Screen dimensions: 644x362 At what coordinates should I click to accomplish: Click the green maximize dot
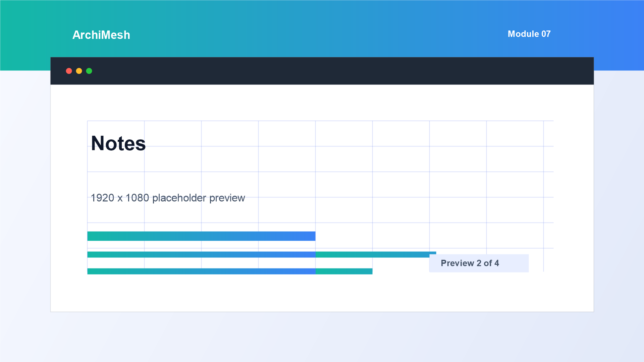point(89,71)
